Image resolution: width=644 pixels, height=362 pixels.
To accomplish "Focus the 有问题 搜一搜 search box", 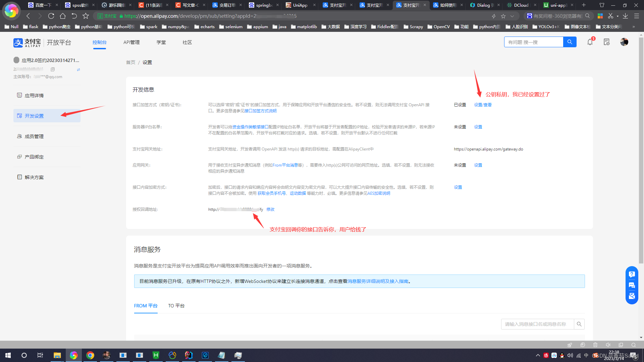I will click(534, 42).
